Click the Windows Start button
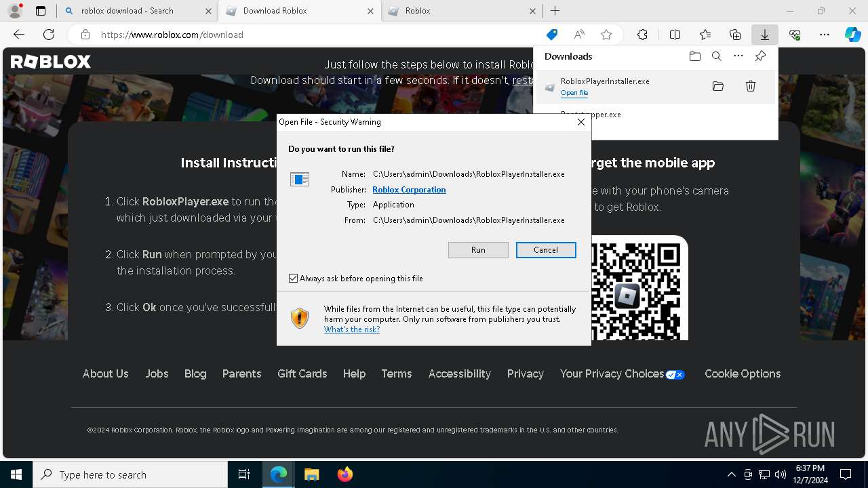Image resolution: width=868 pixels, height=488 pixels. coord(16,474)
